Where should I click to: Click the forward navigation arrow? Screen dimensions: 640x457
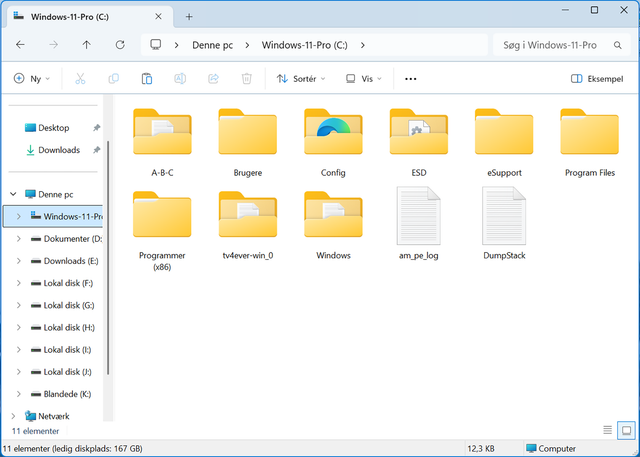(x=53, y=45)
